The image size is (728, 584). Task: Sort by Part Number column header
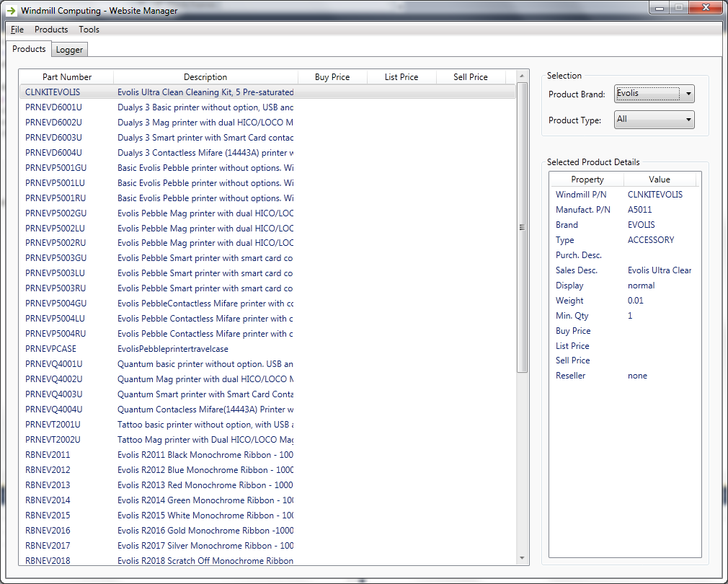pyautogui.click(x=67, y=77)
